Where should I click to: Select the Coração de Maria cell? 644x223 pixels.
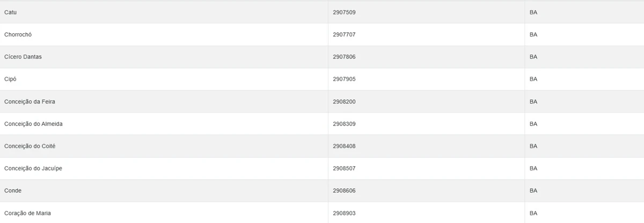27,213
